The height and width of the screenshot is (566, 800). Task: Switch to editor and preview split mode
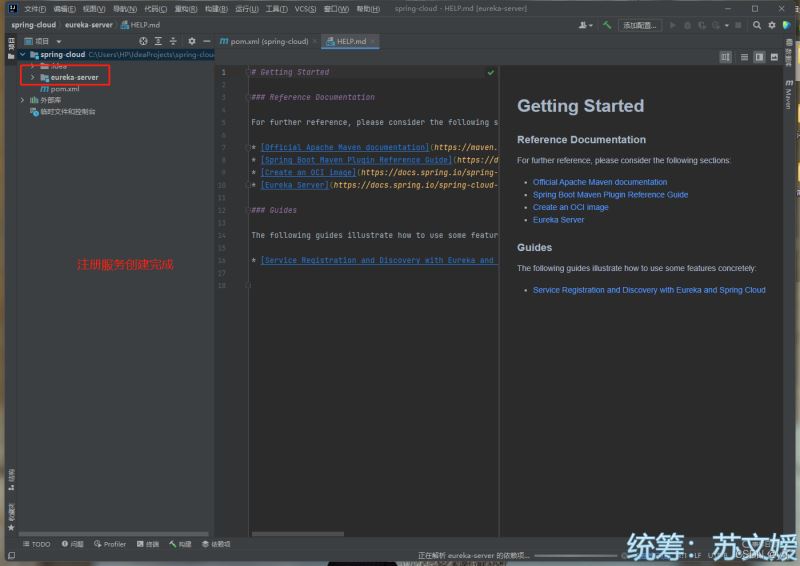[759, 57]
